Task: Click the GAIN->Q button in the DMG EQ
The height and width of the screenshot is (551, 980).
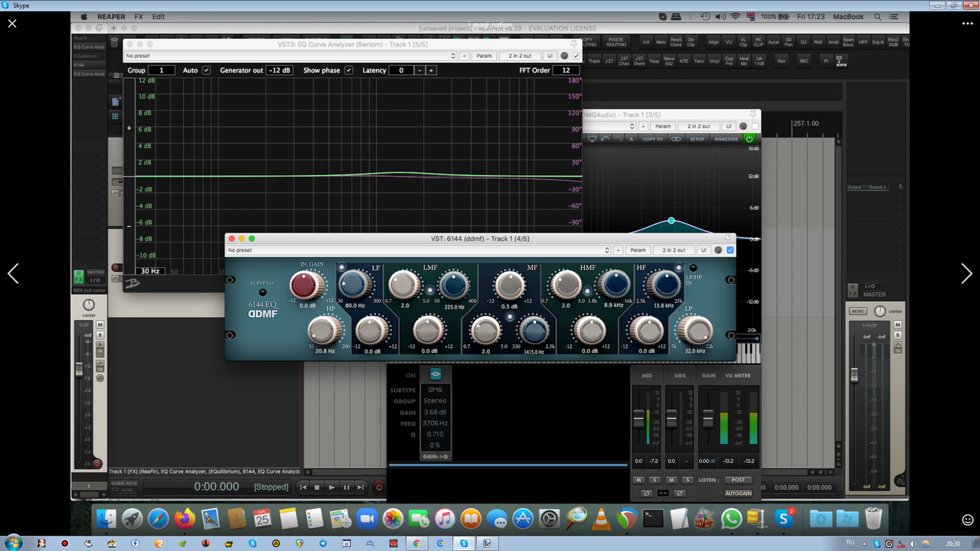Action: coord(435,457)
